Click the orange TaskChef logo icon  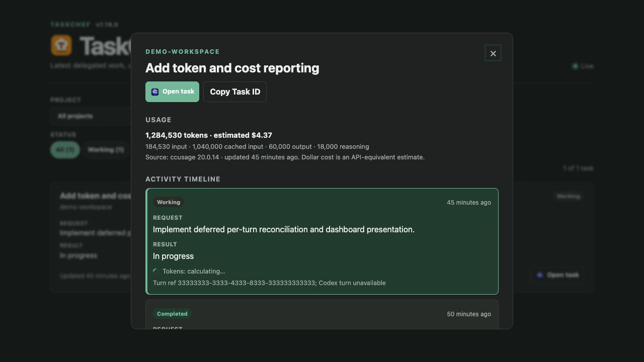pos(61,45)
